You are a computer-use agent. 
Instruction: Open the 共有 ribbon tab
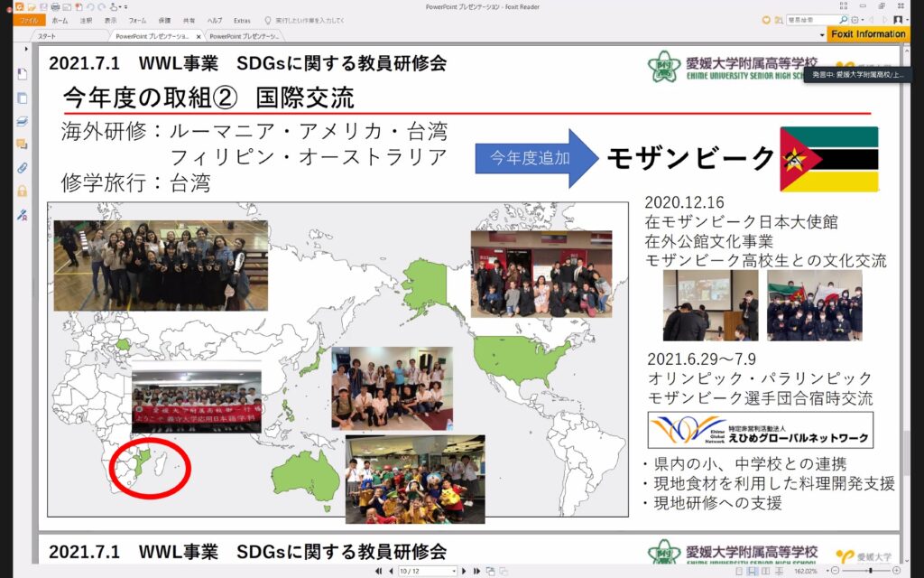189,21
